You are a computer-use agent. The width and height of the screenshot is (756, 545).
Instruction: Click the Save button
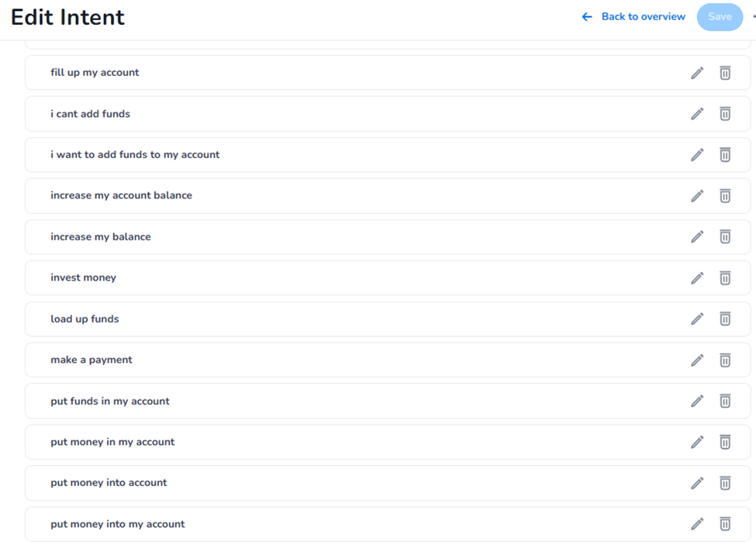[719, 17]
